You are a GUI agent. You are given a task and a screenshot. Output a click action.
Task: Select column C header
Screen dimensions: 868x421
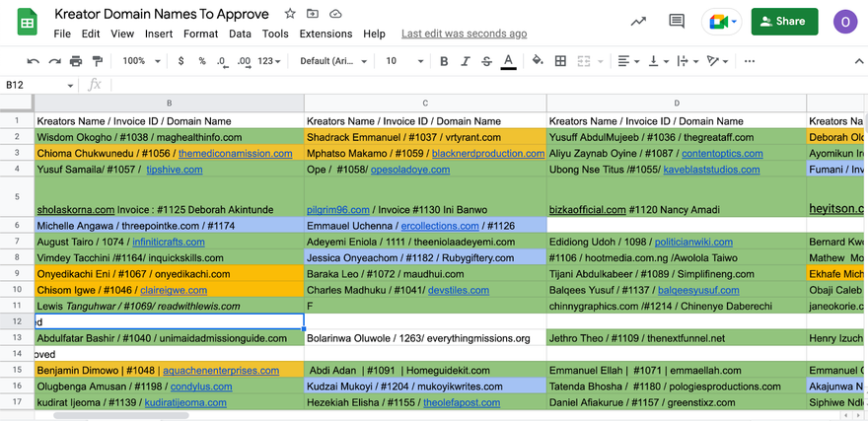tap(425, 103)
